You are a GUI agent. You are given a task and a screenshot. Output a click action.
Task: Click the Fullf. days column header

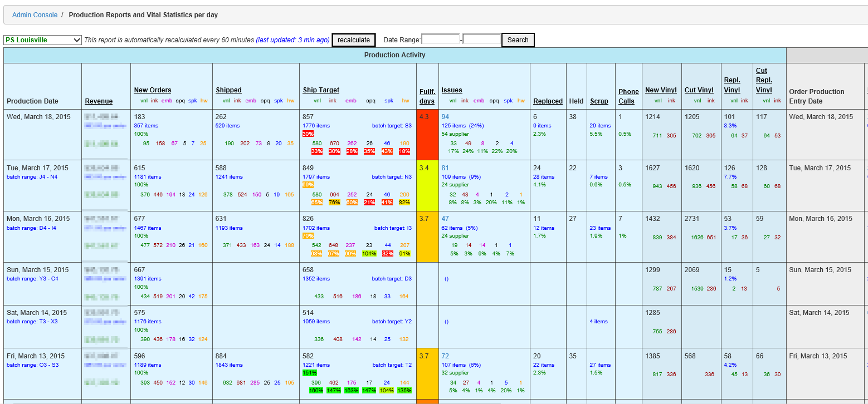[x=427, y=96]
